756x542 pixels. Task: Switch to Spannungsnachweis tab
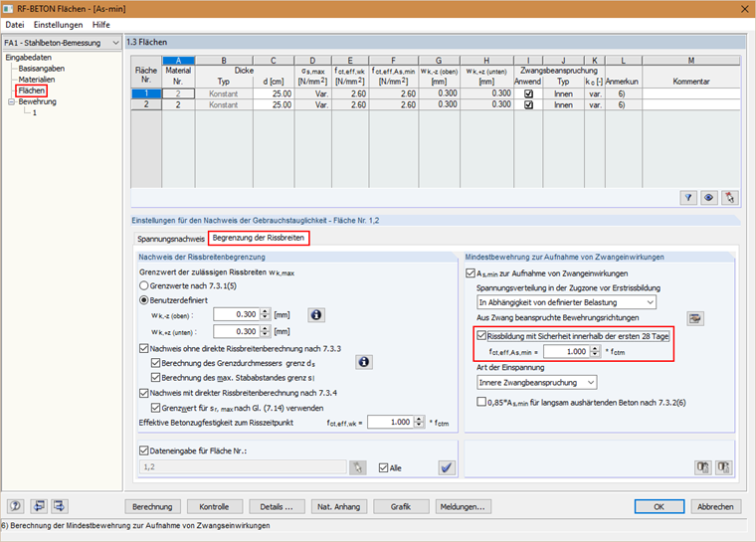(x=171, y=239)
